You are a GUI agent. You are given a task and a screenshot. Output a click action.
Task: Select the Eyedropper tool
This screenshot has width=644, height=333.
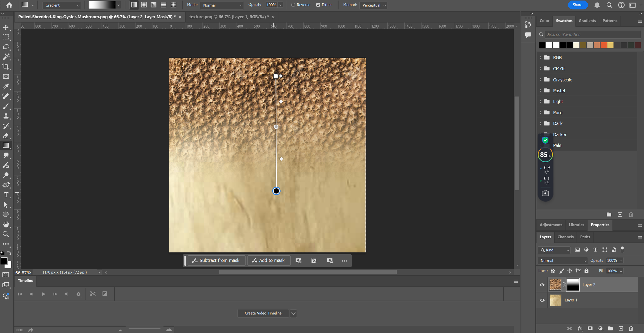[x=6, y=86]
